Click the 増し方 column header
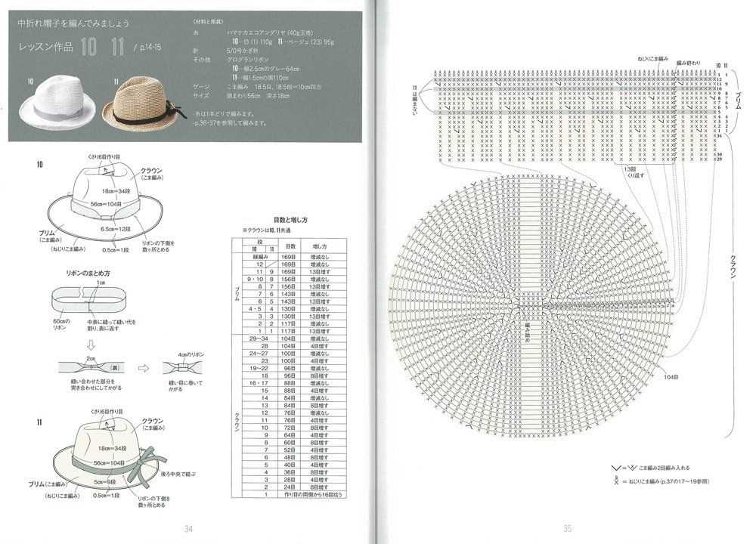756x544 pixels. (x=320, y=246)
